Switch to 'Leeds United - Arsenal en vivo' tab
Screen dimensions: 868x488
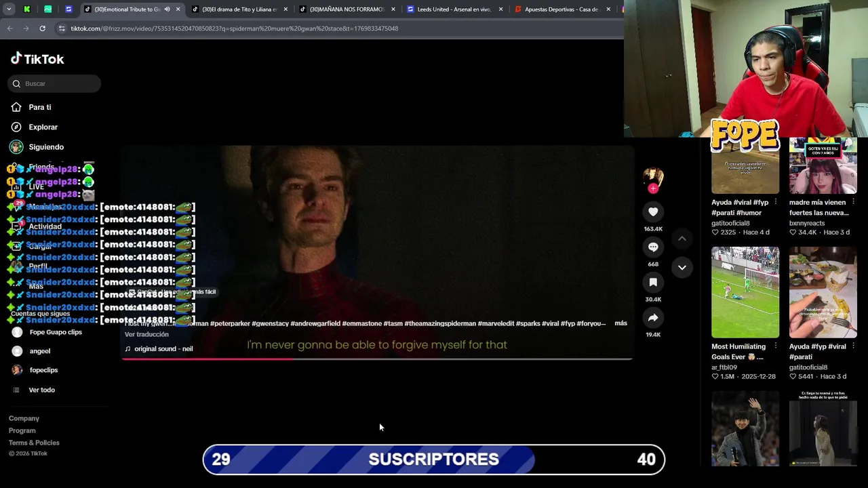pos(454,9)
